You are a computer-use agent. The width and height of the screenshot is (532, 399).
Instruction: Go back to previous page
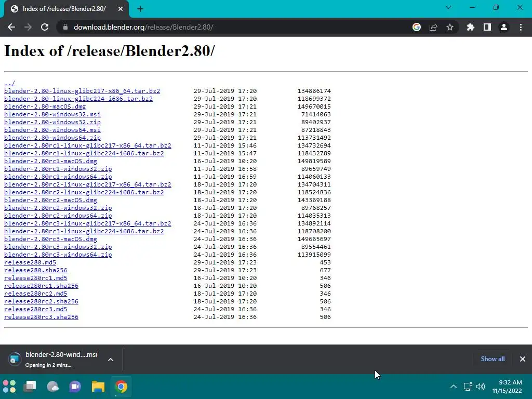click(11, 27)
